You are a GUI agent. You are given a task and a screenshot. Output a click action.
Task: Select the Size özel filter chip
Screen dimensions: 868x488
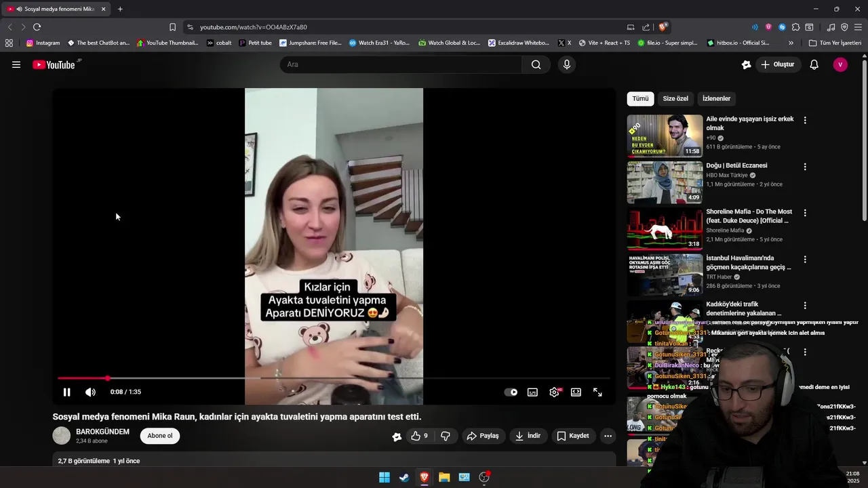[675, 99]
